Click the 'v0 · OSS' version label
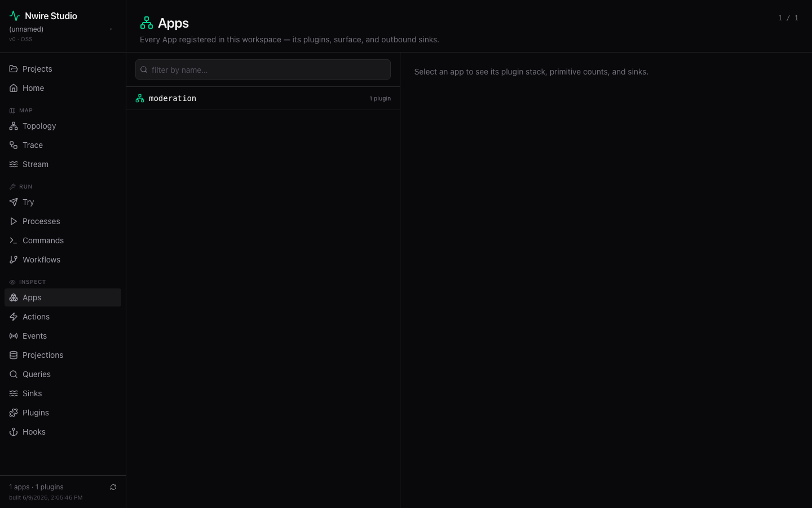This screenshot has height=508, width=812. point(20,40)
